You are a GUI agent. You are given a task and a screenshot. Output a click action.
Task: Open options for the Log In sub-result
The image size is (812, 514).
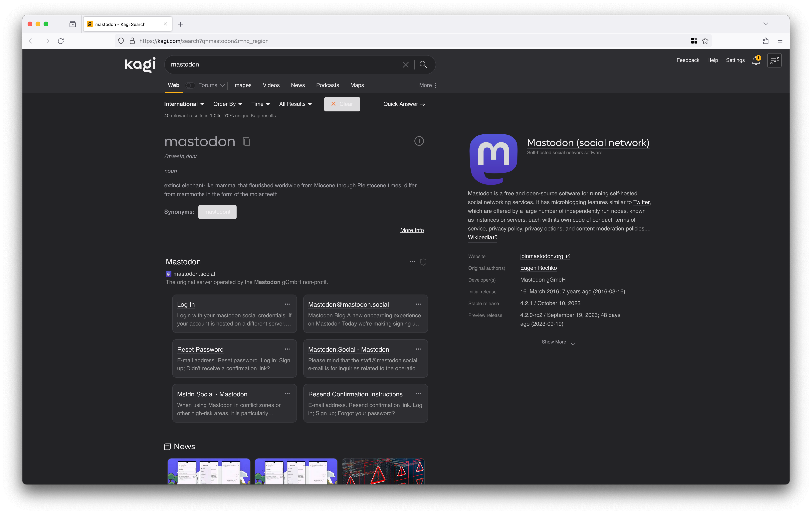coord(287,304)
